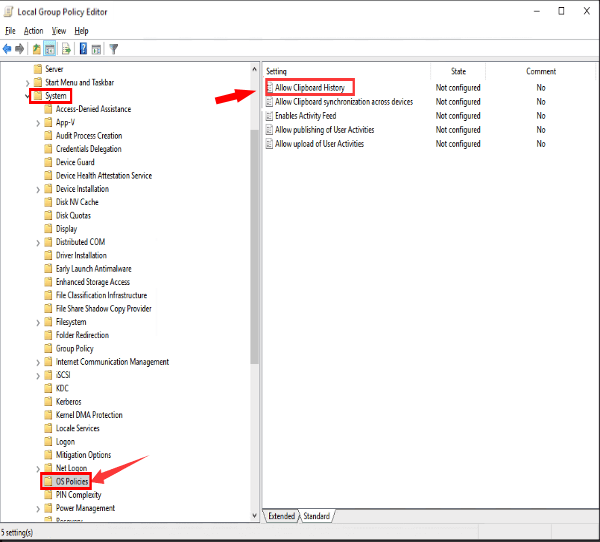
Task: Click the folder icon next to Logon
Action: coord(48,442)
